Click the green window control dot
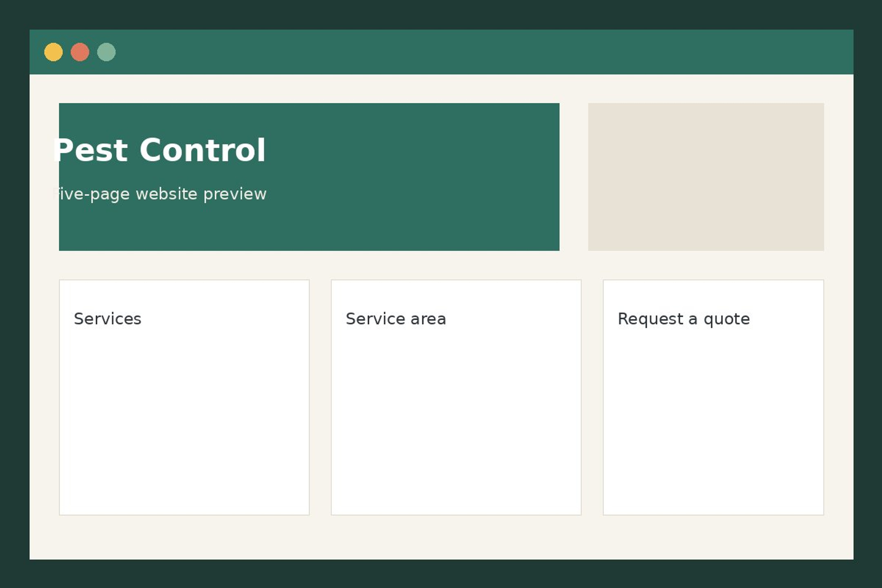882x588 pixels. 107,52
